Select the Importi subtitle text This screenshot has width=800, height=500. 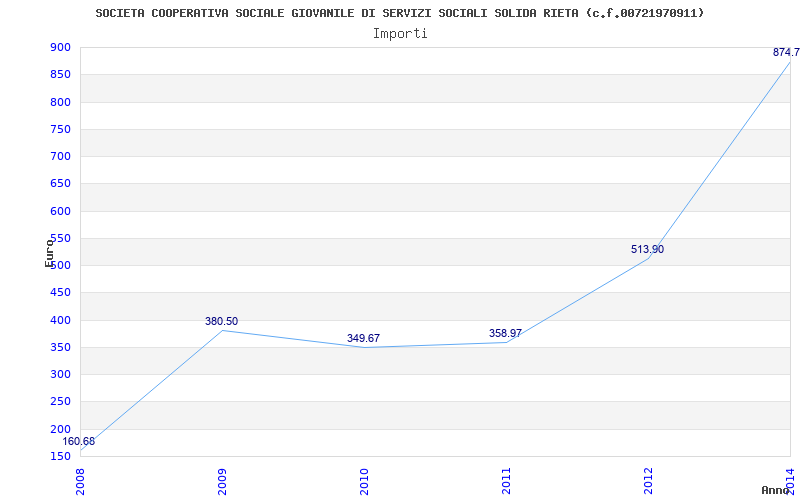(x=400, y=33)
